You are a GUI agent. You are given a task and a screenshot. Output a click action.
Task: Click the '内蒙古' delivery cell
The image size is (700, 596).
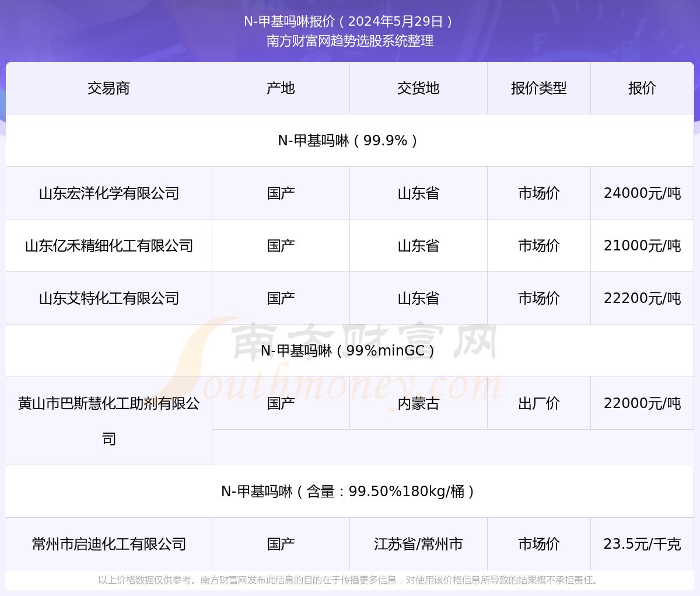[419, 403]
